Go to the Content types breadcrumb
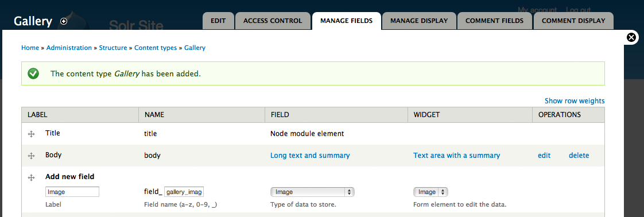Screen dimensions: 644x217 (x=156, y=48)
